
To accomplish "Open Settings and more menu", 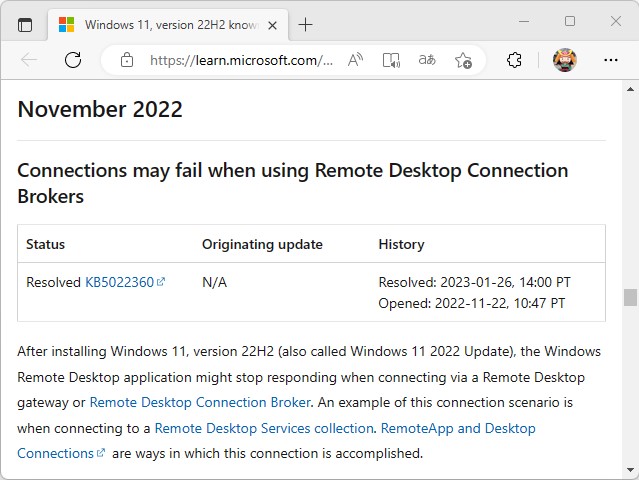I will coord(611,60).
